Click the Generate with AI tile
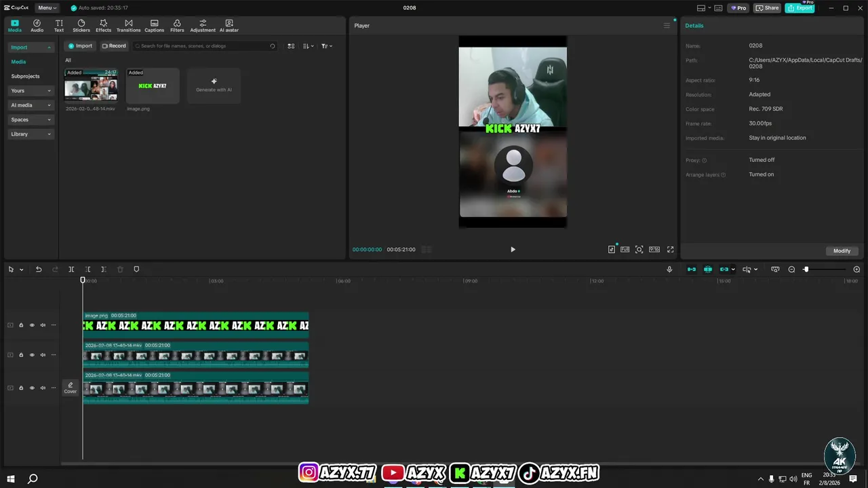This screenshot has width=868, height=488. 214,85
